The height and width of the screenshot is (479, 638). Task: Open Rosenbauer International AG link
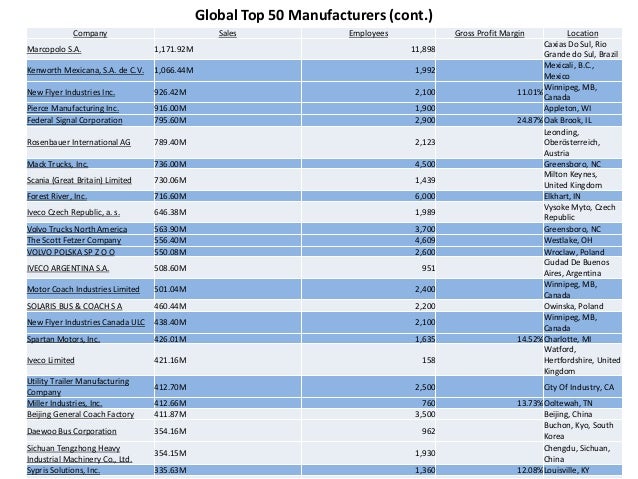(x=79, y=142)
